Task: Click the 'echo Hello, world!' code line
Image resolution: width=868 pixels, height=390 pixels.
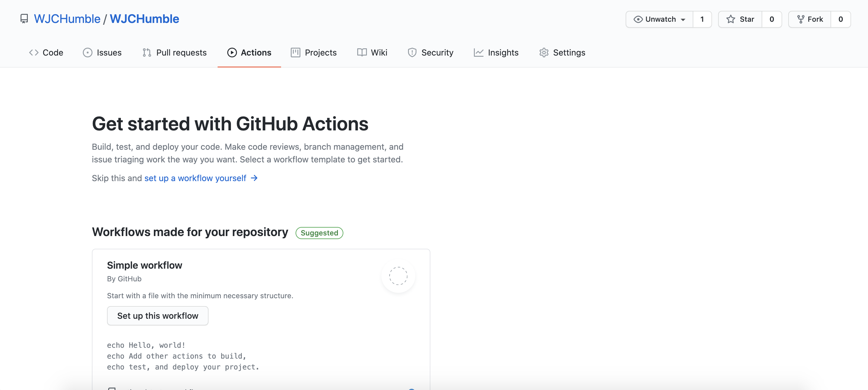Action: click(x=146, y=345)
